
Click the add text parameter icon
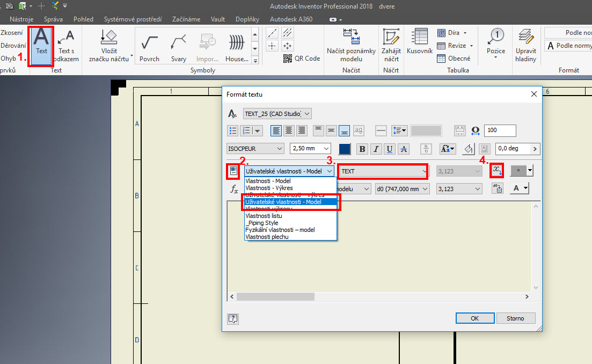(497, 171)
